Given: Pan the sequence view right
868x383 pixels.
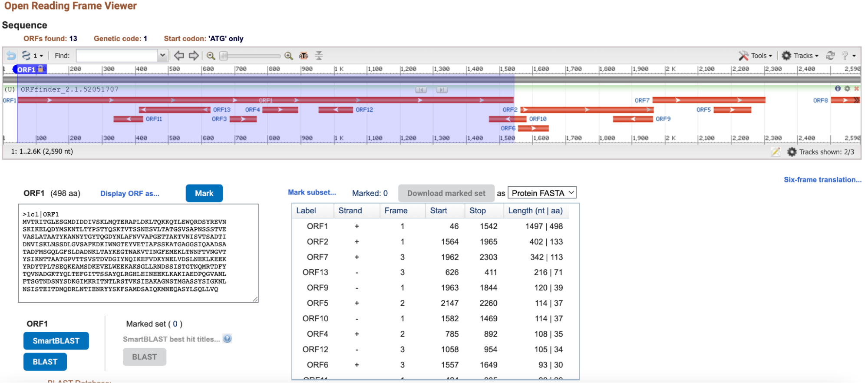Looking at the screenshot, I should coord(194,56).
